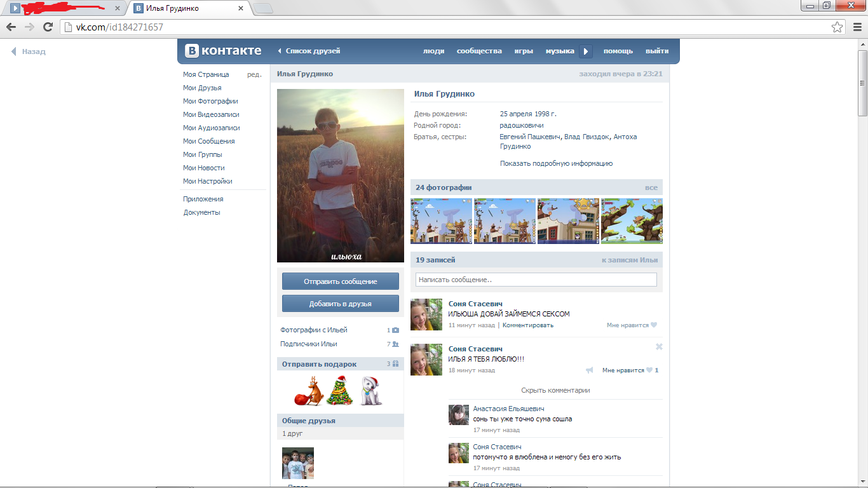
Task: Open Мои Настройки in the sidebar
Action: [208, 181]
